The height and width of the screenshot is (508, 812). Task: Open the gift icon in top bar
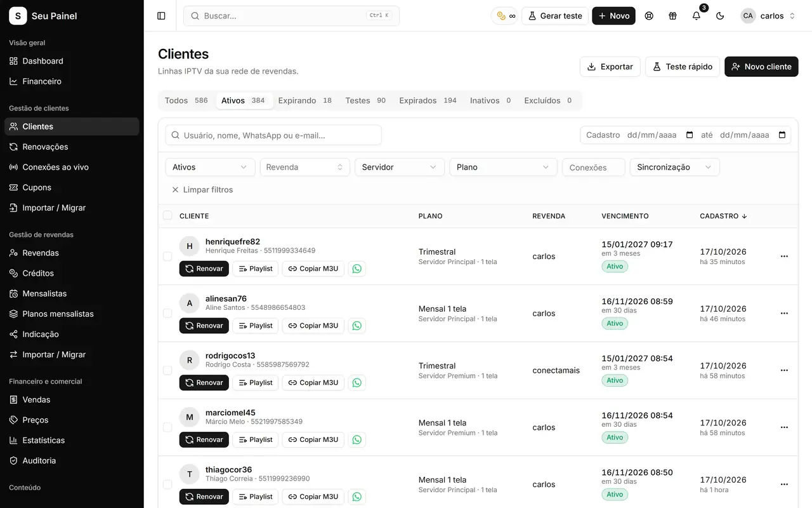click(x=672, y=16)
